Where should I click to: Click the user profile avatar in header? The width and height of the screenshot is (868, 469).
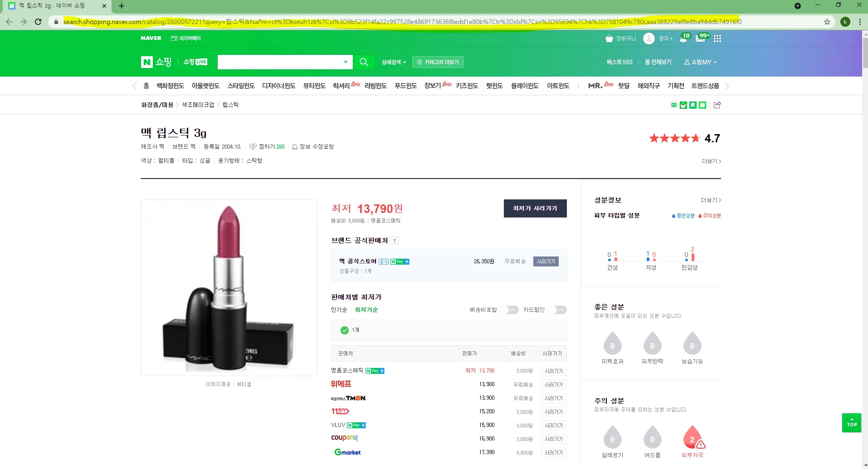point(649,39)
